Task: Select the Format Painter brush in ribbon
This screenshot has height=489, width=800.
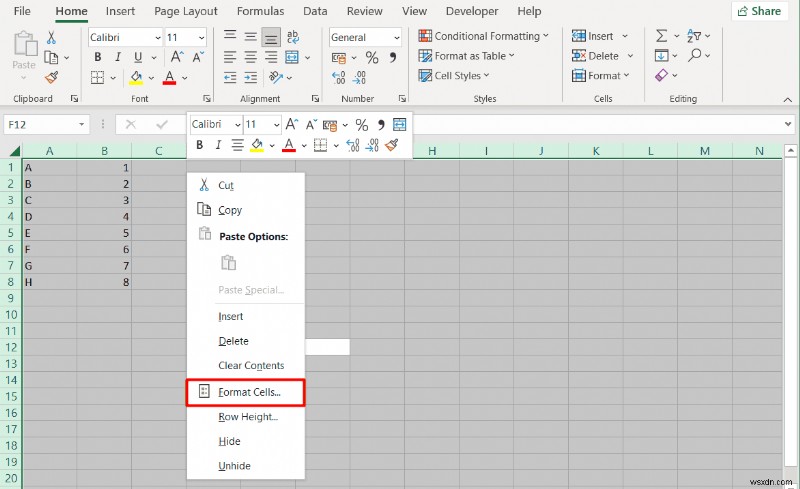Action: [52, 78]
